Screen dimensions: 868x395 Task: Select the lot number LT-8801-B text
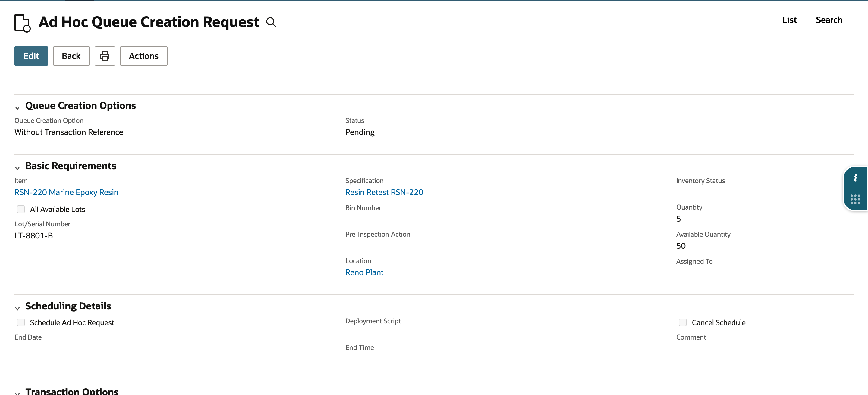(34, 235)
